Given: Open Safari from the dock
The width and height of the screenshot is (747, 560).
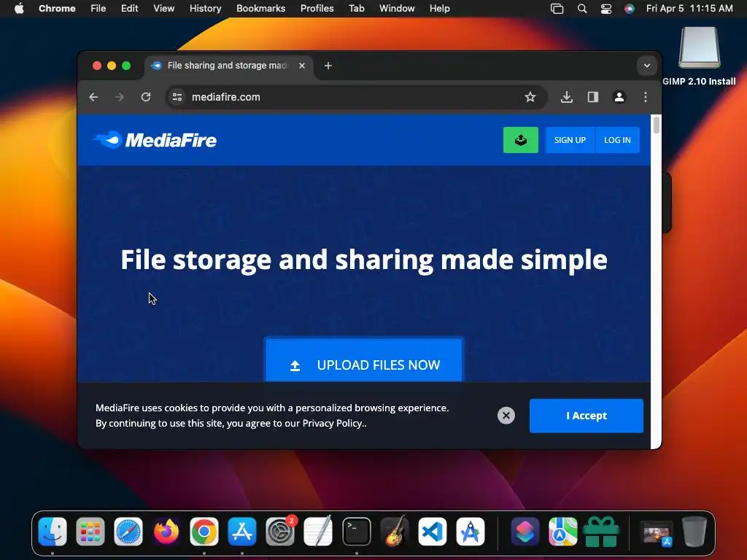Looking at the screenshot, I should tap(128, 532).
